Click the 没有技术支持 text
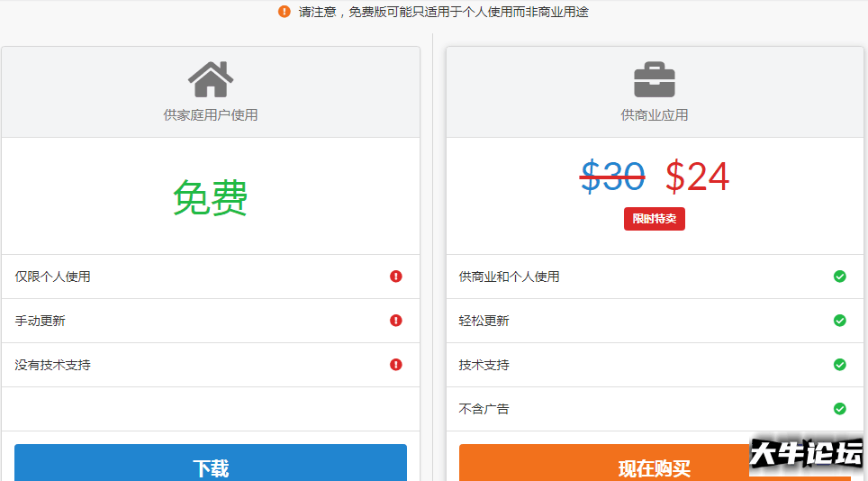Image resolution: width=868 pixels, height=481 pixels. 52,365
